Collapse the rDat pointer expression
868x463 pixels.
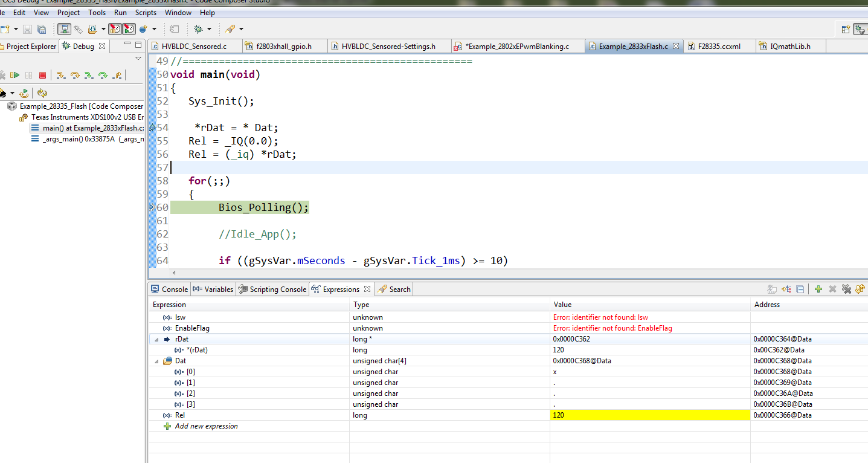point(157,339)
